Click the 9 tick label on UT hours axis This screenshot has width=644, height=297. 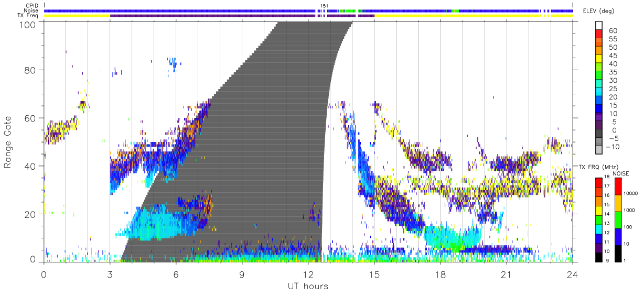coord(242,274)
